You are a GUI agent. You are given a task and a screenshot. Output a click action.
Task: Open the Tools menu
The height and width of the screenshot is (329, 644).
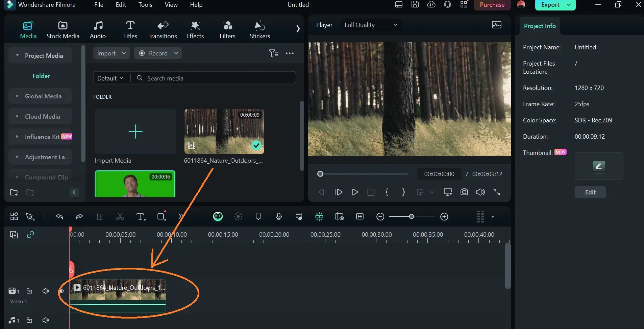pyautogui.click(x=145, y=5)
